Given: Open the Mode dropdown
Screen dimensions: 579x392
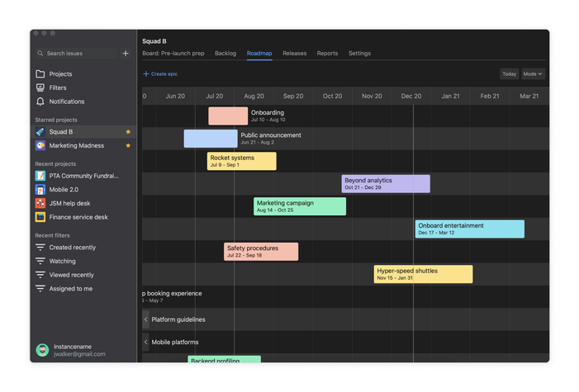Looking at the screenshot, I should 533,74.
